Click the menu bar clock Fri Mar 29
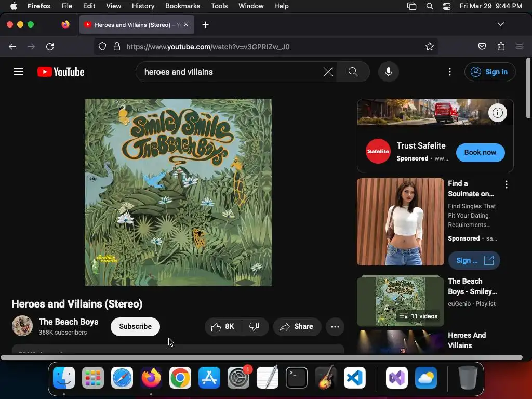Image resolution: width=532 pixels, height=399 pixels. click(x=490, y=6)
